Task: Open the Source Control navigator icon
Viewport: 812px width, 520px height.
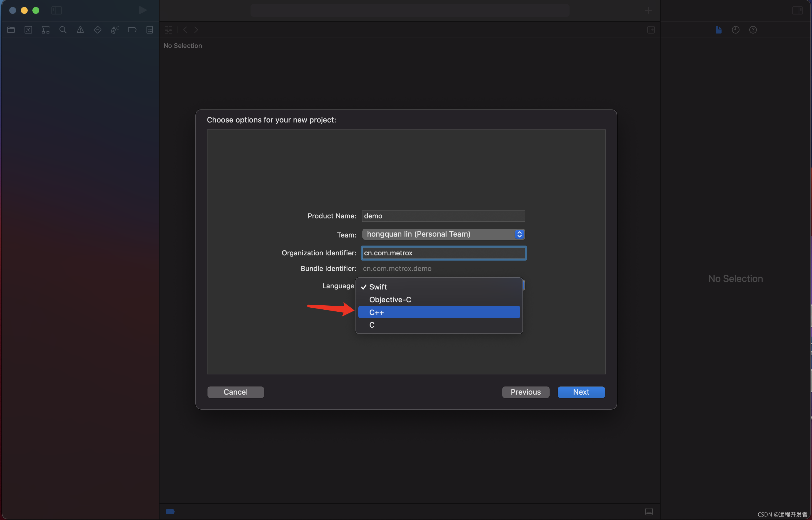Action: point(28,30)
